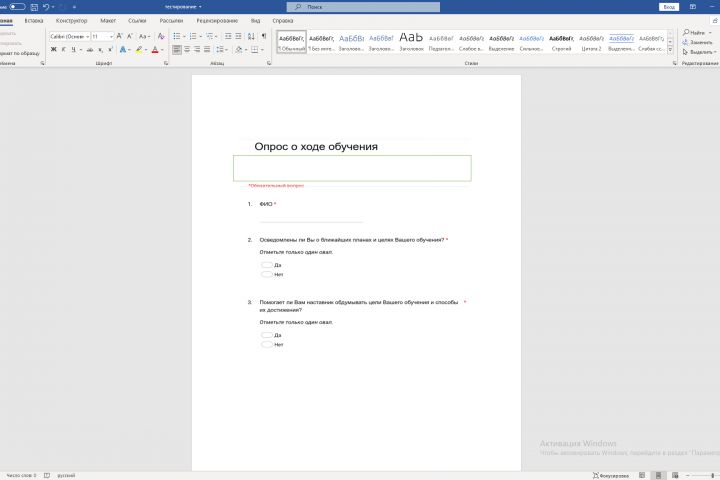720x480 pixels.
Task: Click the Выделить button
Action: (x=699, y=52)
